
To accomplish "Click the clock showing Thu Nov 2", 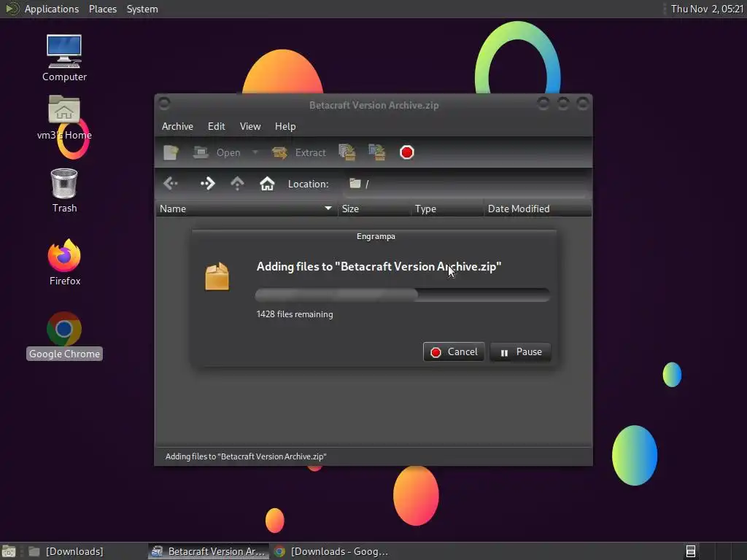I will tap(706, 9).
